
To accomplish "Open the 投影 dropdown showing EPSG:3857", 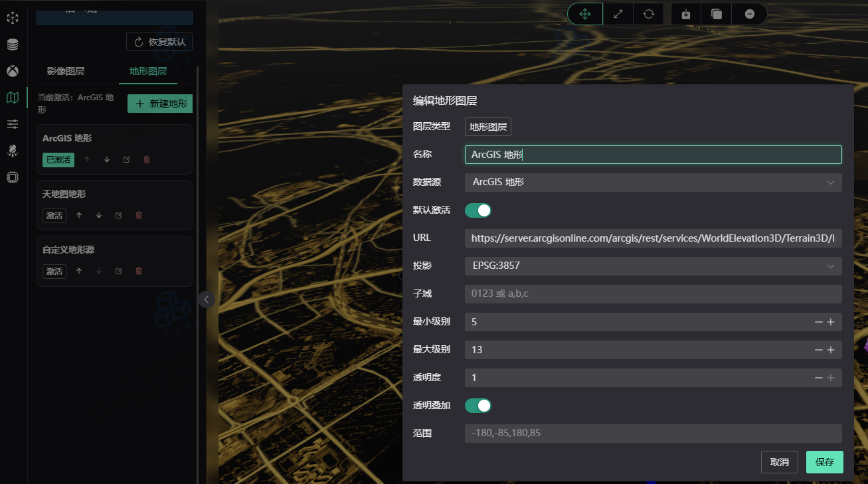I will click(x=653, y=266).
